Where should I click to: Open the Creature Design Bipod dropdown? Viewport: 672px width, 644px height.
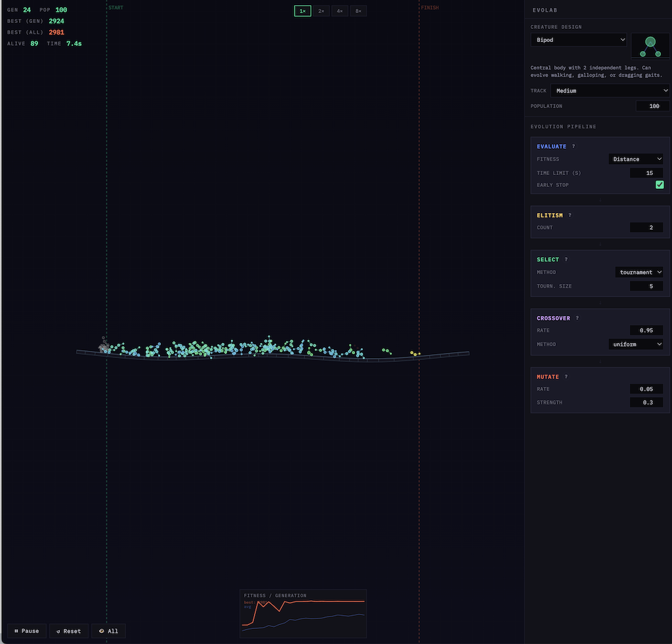click(579, 40)
